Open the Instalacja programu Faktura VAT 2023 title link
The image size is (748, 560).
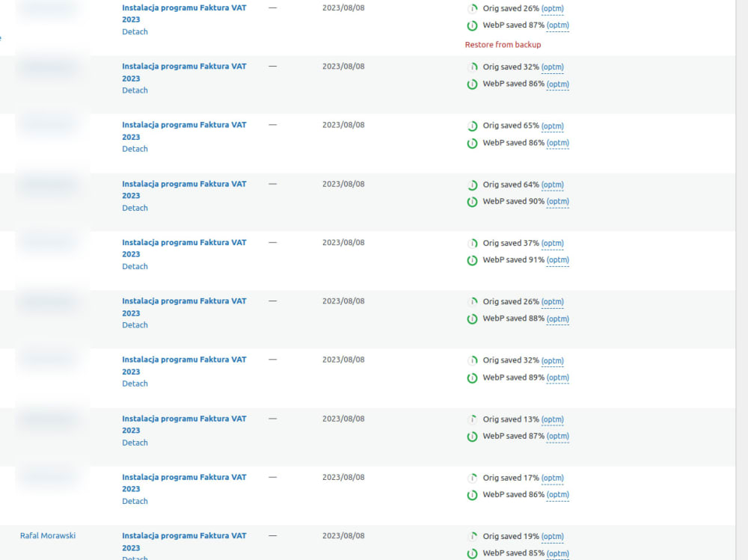click(183, 13)
